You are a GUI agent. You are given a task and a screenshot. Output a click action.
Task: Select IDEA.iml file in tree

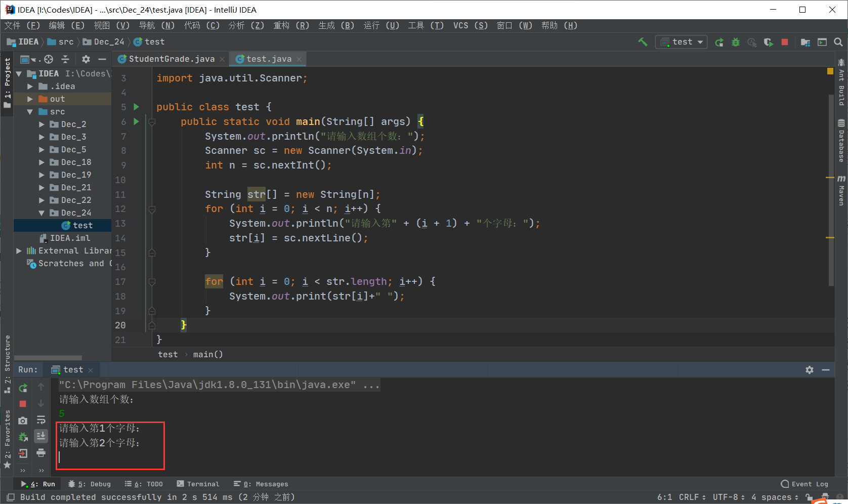(x=65, y=238)
